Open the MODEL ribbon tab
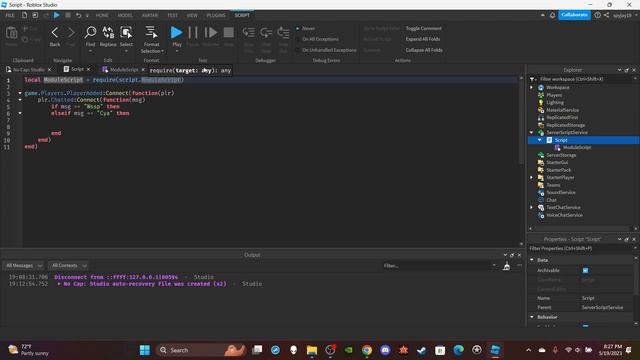The image size is (640, 360). pos(125,16)
